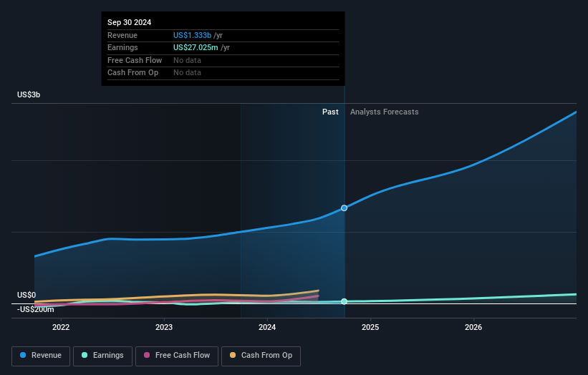
Task: Click the 2022 x-axis label
Action: 61,328
